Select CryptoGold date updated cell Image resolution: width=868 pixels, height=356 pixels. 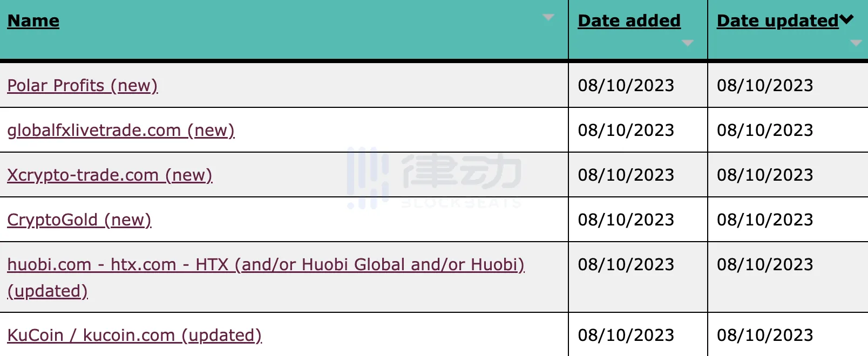click(788, 220)
